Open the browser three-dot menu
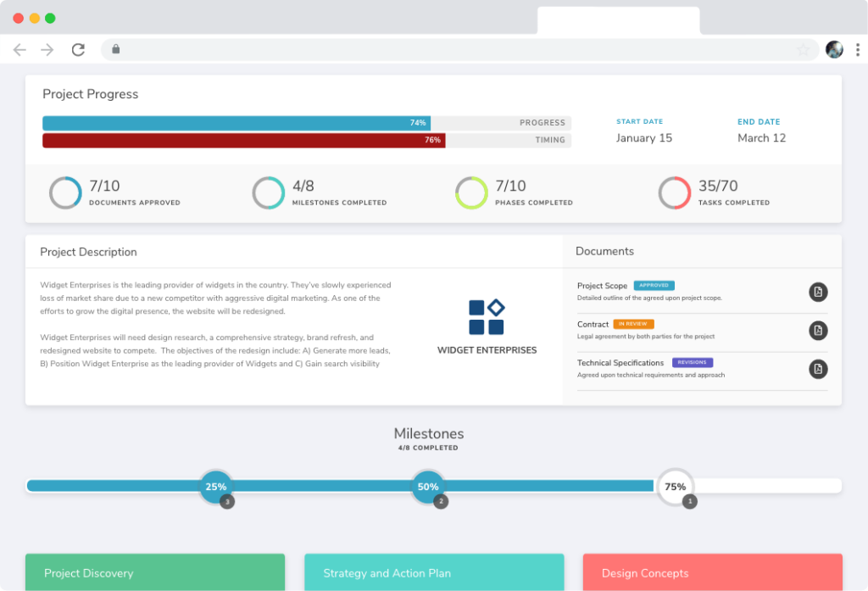Viewport: 868px width, 591px height. coord(857,49)
